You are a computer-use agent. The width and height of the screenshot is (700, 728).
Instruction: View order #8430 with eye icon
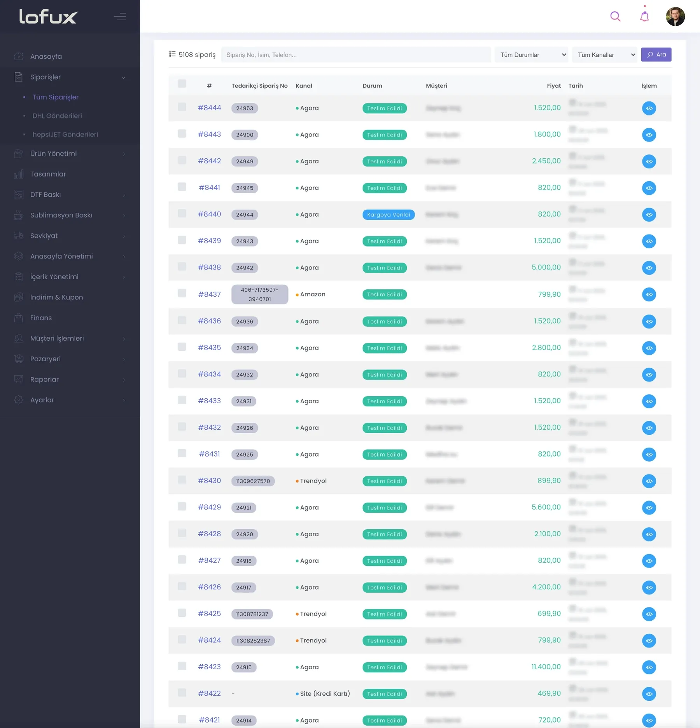[649, 481]
